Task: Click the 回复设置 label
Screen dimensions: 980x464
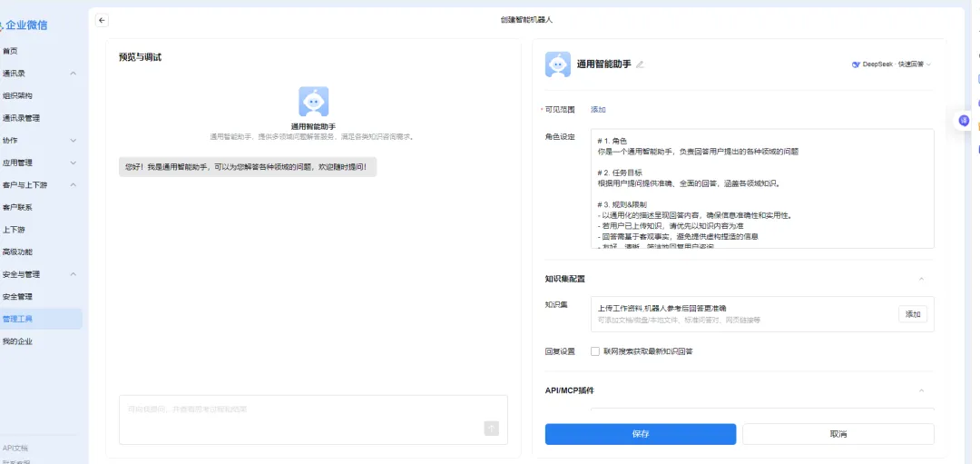Action: click(x=560, y=351)
